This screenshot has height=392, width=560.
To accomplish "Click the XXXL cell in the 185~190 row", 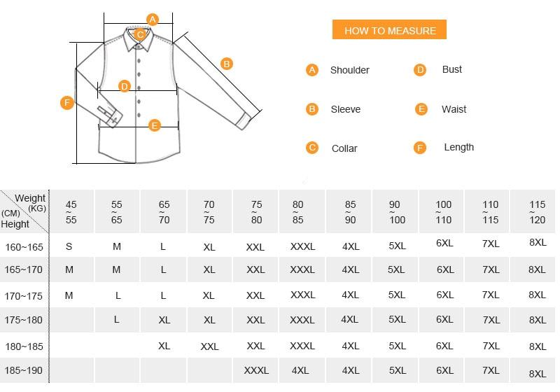I will (256, 370).
